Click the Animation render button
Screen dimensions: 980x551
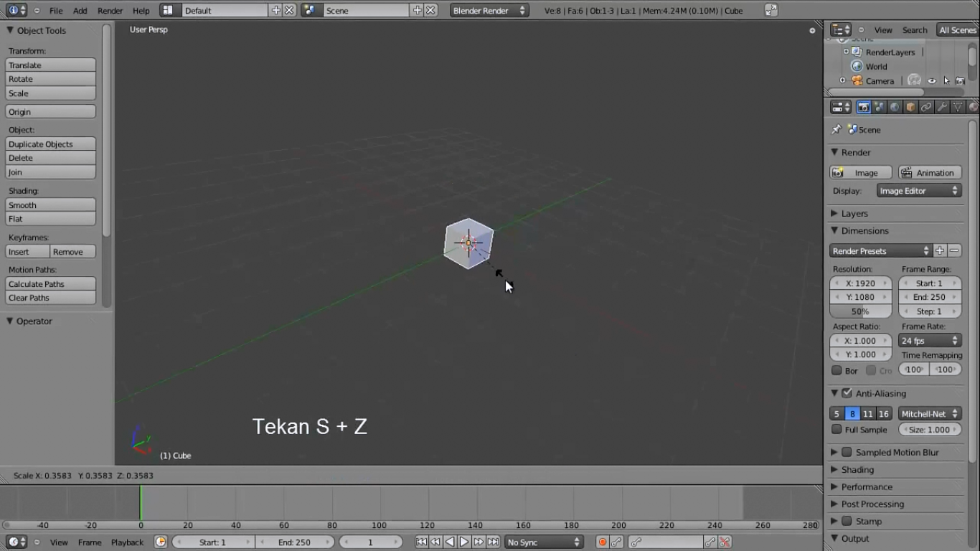click(929, 172)
